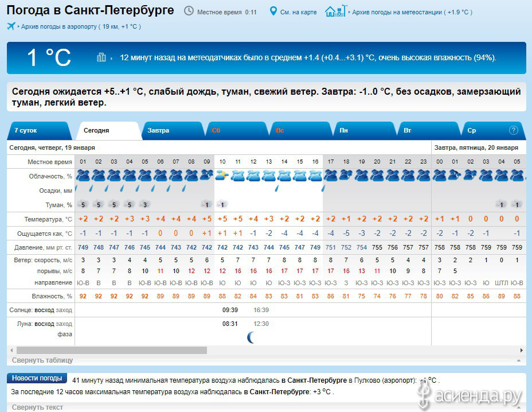Click the weather station house icon
532x412 pixels.
[x=336, y=11]
